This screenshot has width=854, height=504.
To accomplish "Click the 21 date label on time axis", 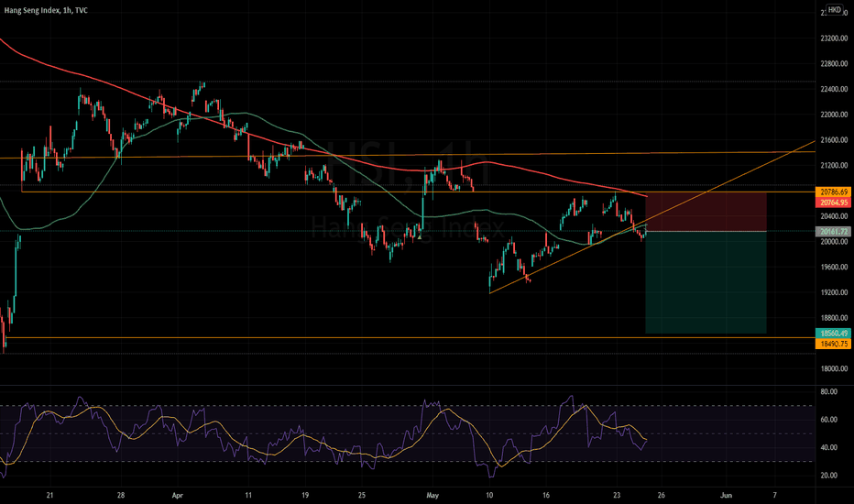I will pyautogui.click(x=50, y=495).
